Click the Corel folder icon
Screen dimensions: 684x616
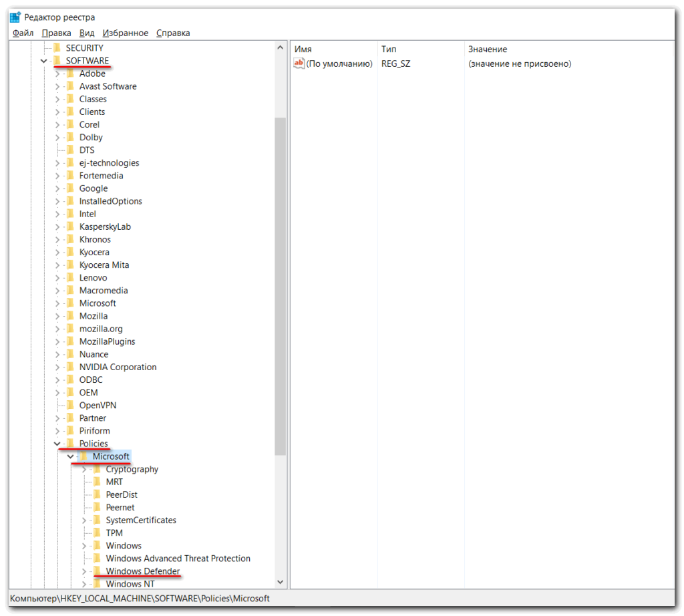pos(71,124)
